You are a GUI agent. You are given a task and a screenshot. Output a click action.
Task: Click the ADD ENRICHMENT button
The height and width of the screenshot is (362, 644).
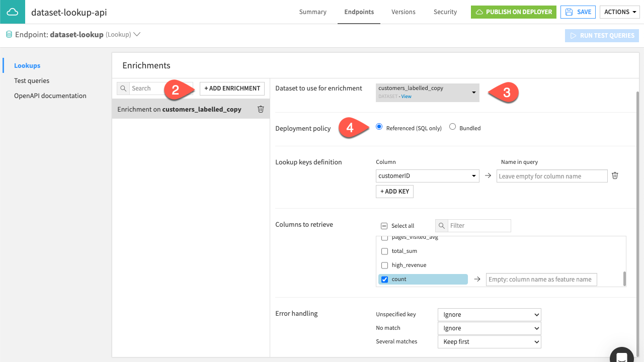232,88
